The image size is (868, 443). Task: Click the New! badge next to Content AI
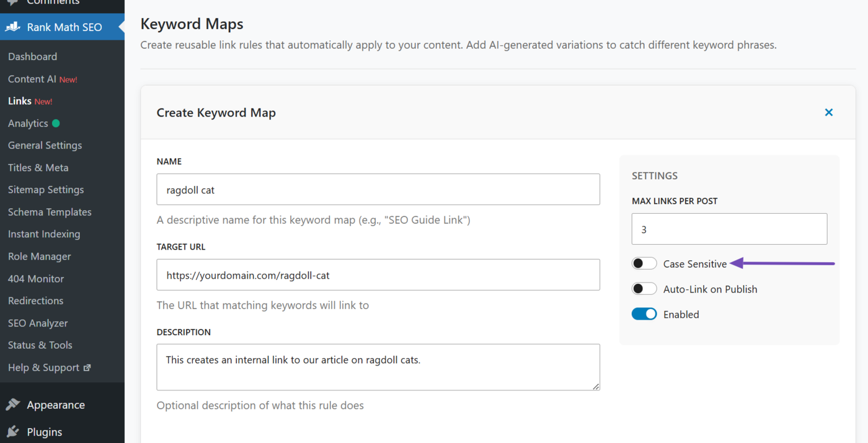point(68,79)
